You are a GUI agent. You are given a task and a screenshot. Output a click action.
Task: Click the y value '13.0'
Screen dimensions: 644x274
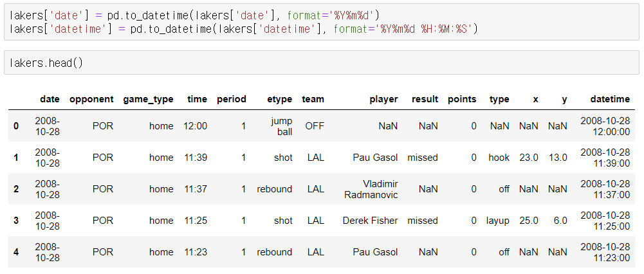point(558,158)
